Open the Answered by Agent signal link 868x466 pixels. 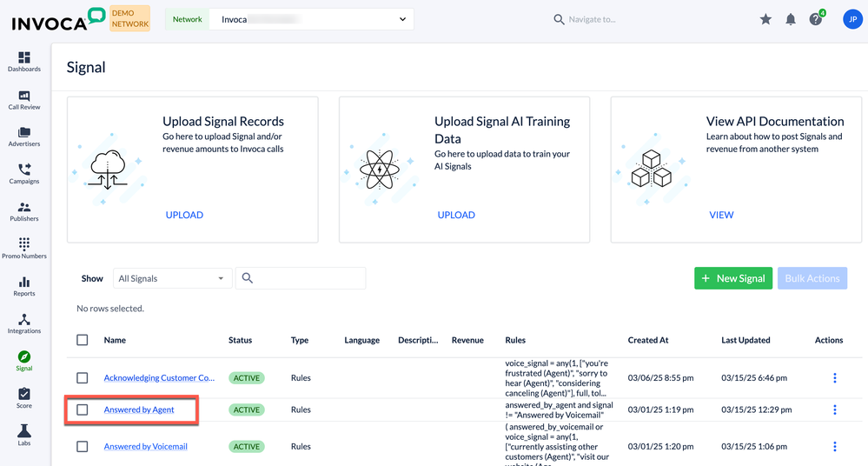pos(139,409)
